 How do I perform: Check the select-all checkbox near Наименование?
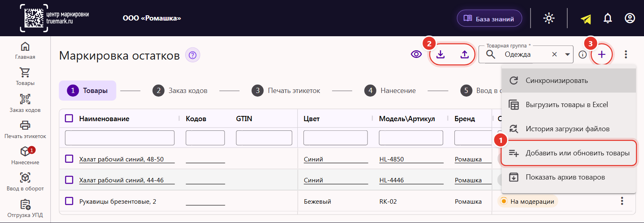point(69,118)
